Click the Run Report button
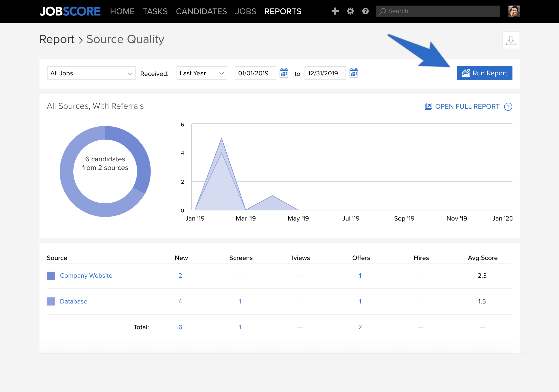 (x=484, y=73)
